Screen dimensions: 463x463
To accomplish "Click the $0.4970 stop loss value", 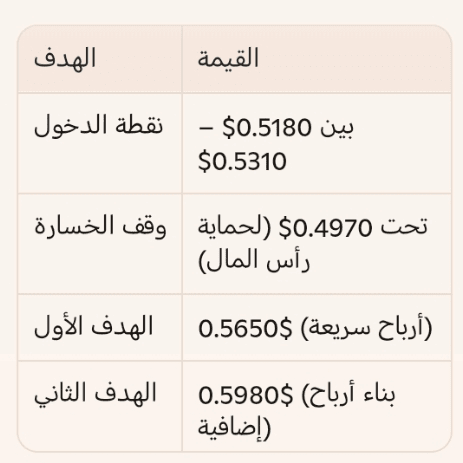I will (325, 228).
